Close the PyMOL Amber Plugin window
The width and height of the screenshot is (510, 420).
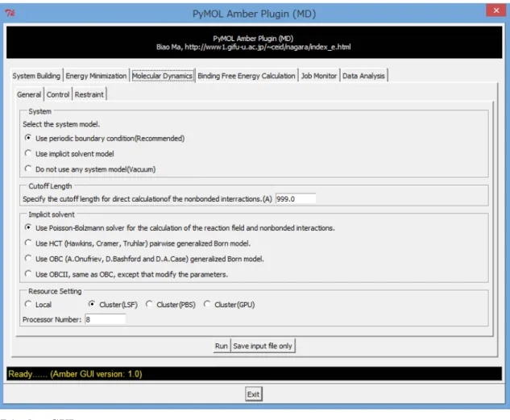pyautogui.click(x=496, y=10)
